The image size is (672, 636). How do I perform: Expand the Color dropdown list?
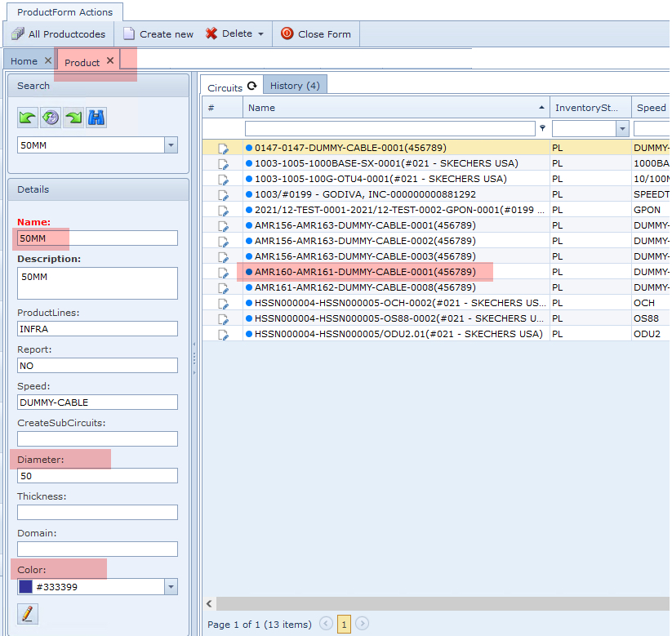(171, 587)
